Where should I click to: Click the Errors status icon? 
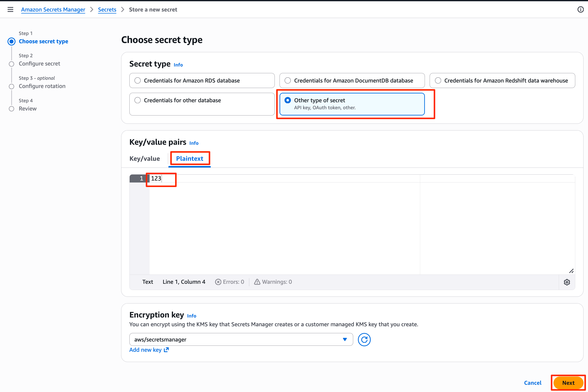coord(218,282)
